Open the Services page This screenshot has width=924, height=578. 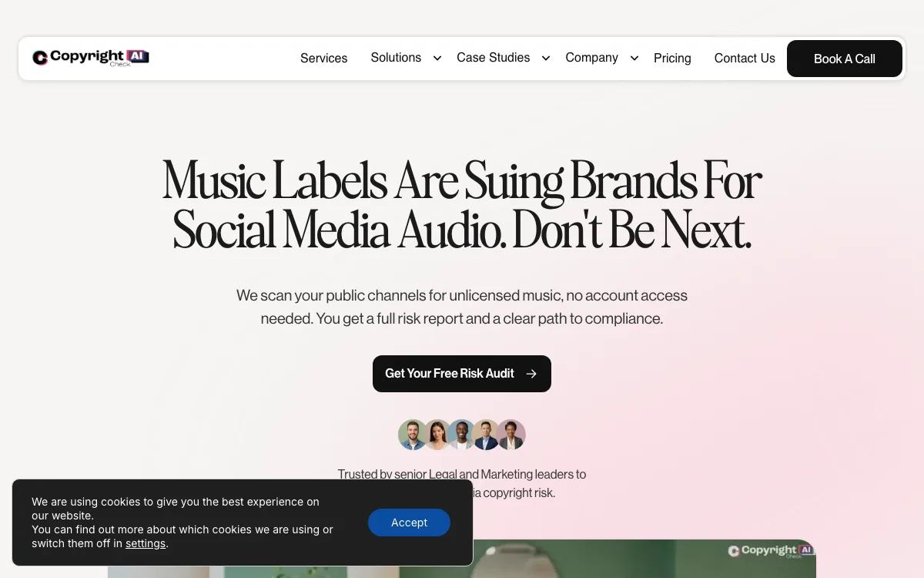[323, 59]
